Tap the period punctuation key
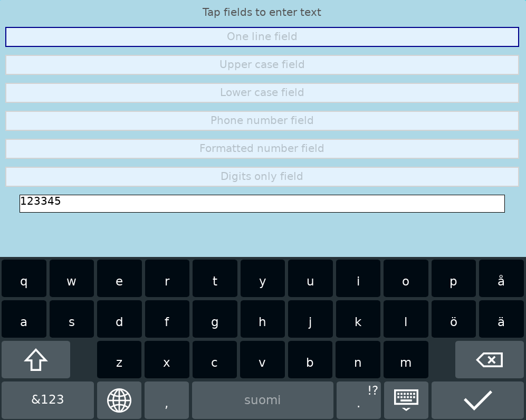Viewport: 526px width, 420px height. pyautogui.click(x=359, y=400)
